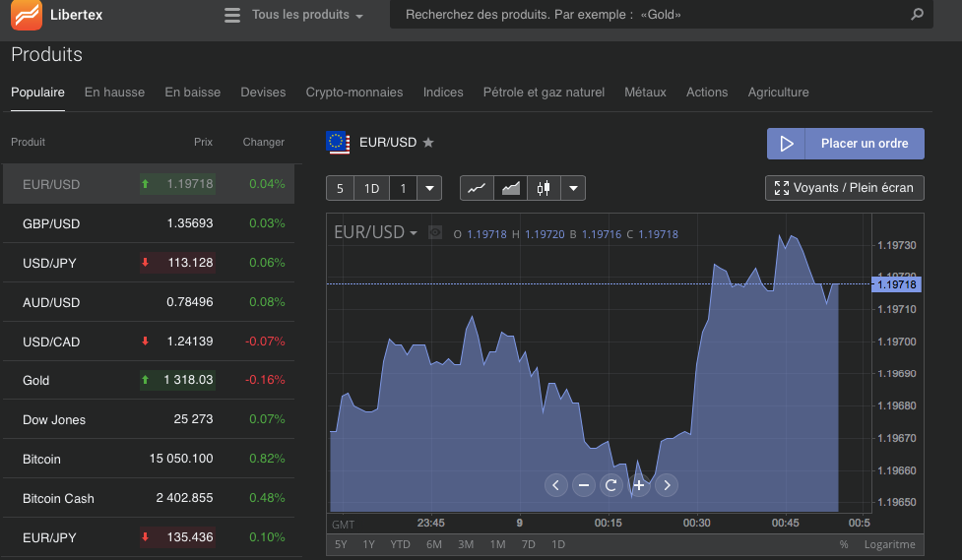The height and width of the screenshot is (560, 962).
Task: Click the 1.19718 current price label
Action: click(x=896, y=284)
